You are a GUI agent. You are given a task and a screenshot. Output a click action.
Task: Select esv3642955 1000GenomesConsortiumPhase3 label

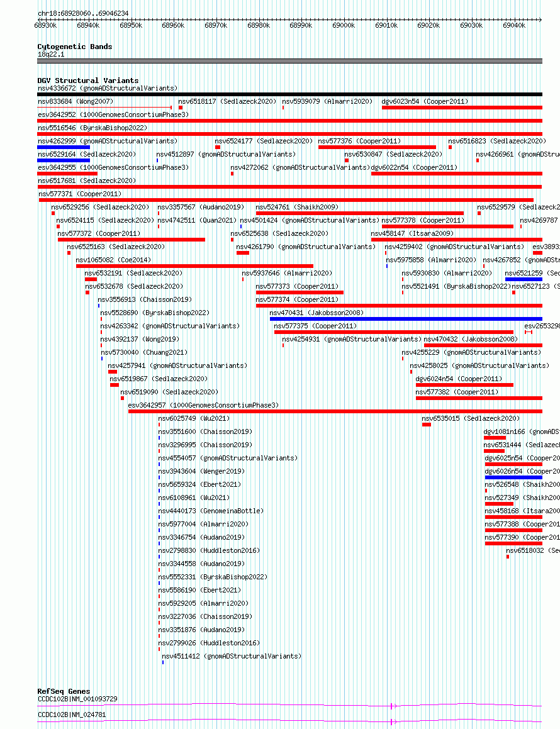click(x=113, y=167)
